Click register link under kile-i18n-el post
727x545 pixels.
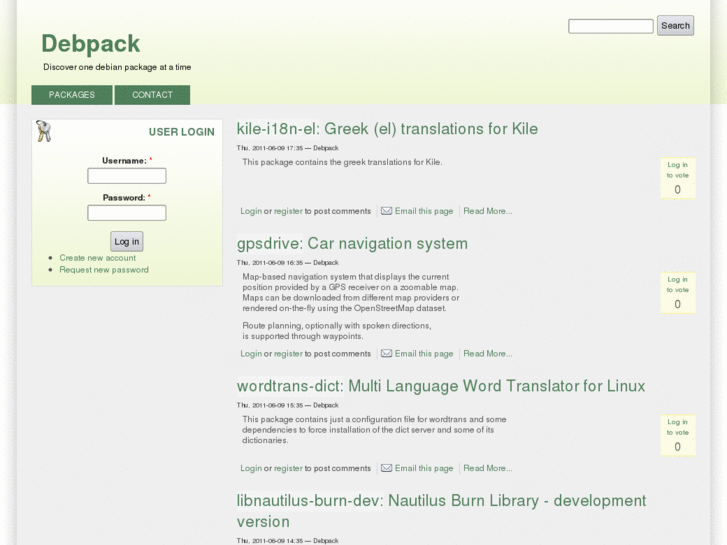[x=288, y=211]
